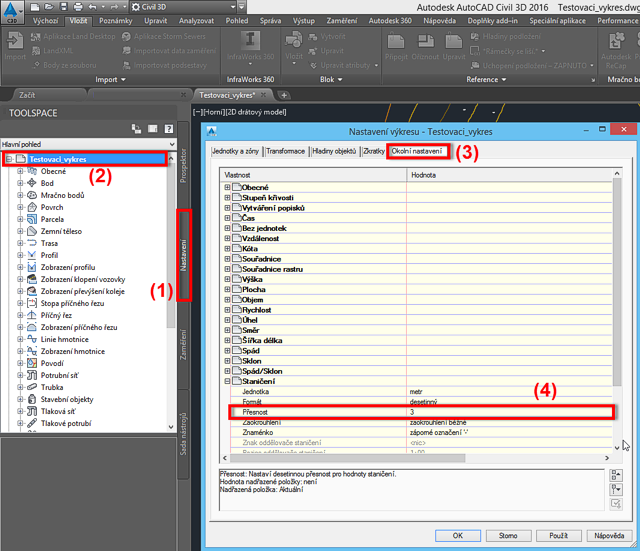Click the middle icon right of the description box

[x=616, y=489]
